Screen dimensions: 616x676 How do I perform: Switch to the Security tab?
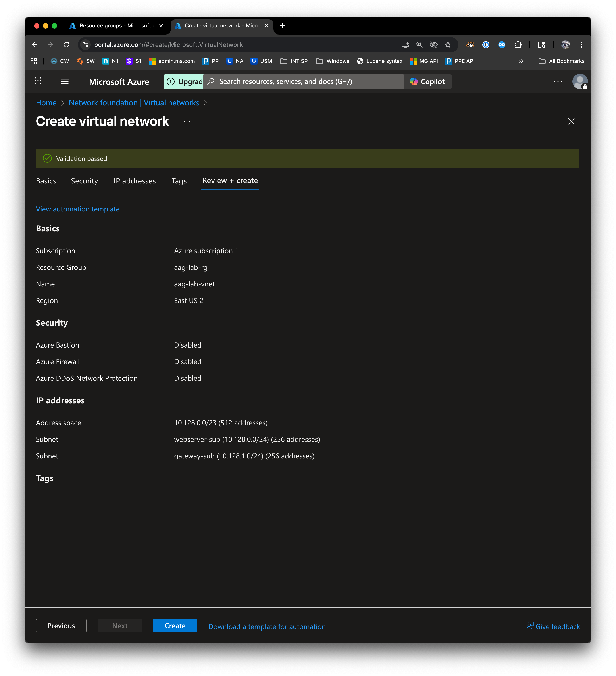85,181
